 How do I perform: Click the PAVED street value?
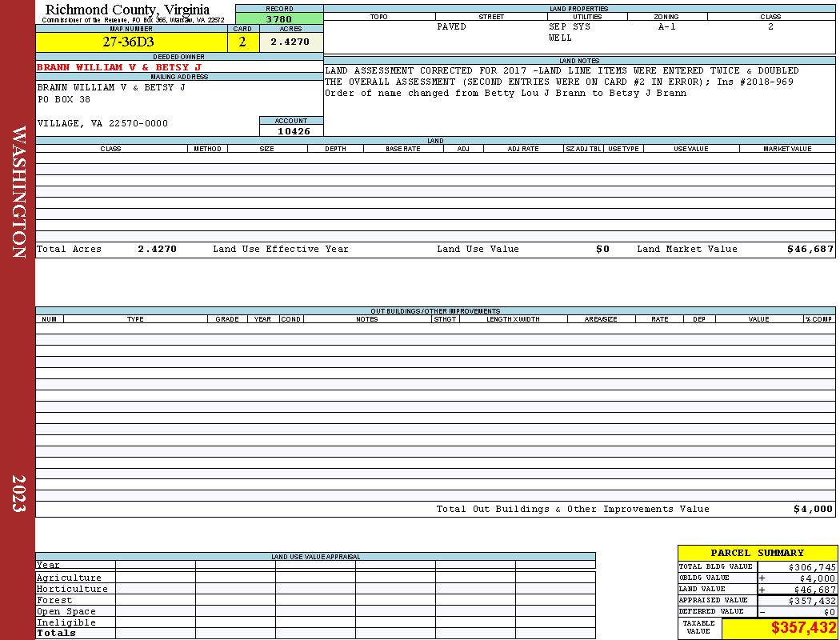(x=451, y=26)
